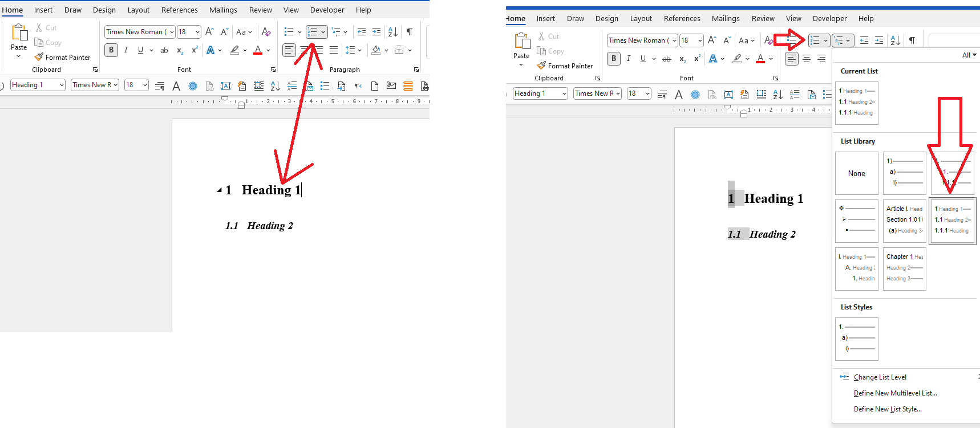Choose Article/Section list thumbnail in List Library
980x428 pixels.
905,220
